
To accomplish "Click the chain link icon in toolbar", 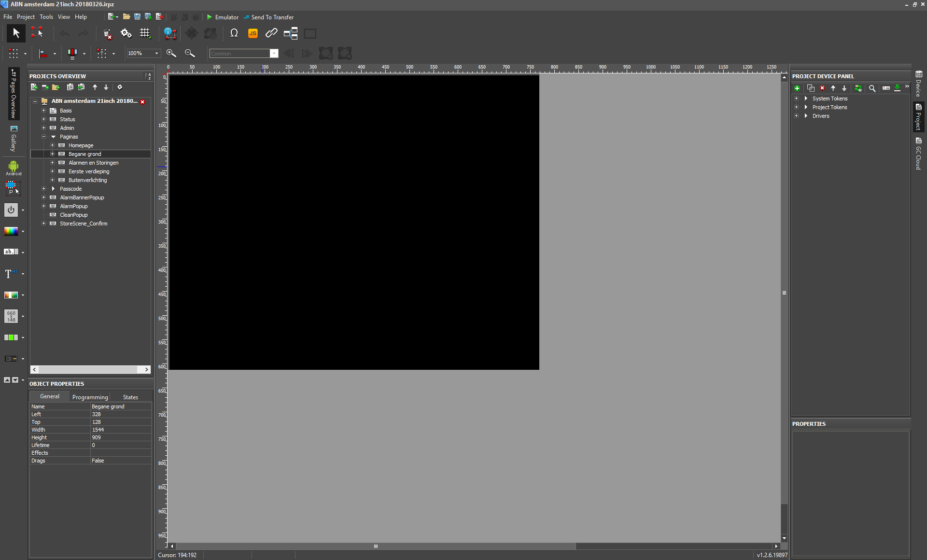I will click(271, 33).
